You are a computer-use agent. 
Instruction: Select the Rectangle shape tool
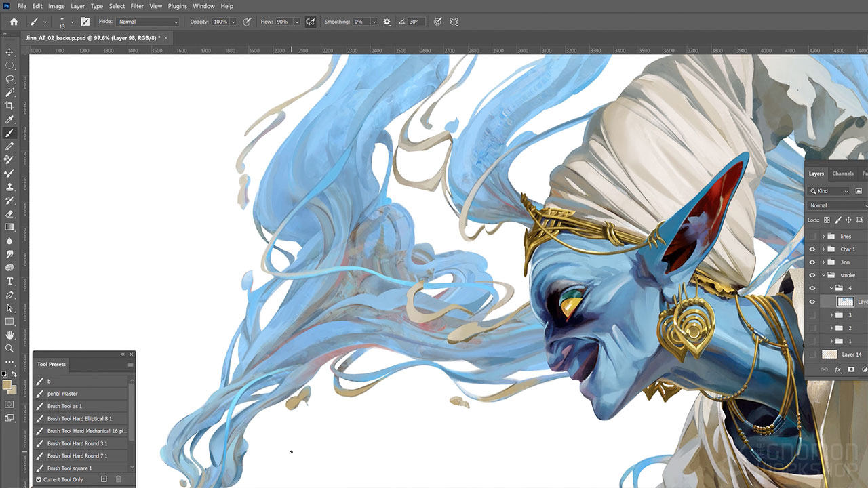point(9,321)
